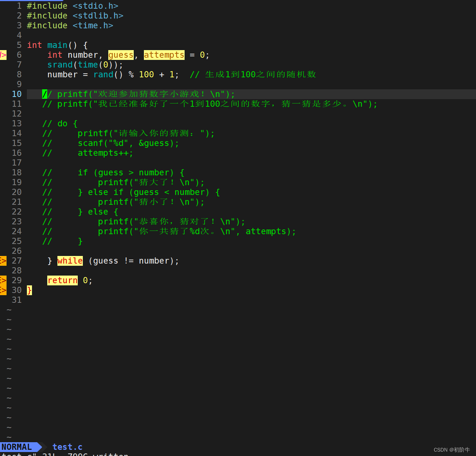Click the printf on line 21
Screen dimensions: 476x456
tap(151, 202)
